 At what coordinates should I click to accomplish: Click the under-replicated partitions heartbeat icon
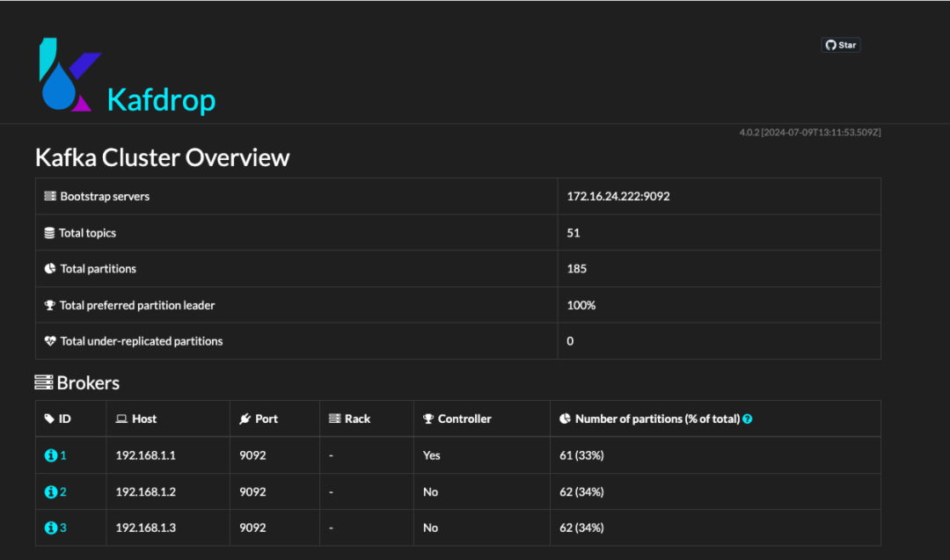(x=50, y=341)
